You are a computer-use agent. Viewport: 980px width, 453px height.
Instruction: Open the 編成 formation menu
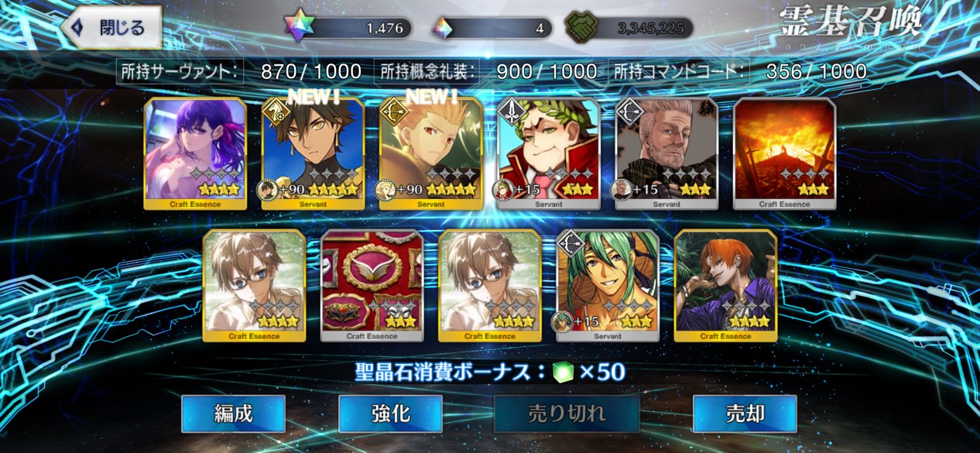(233, 414)
